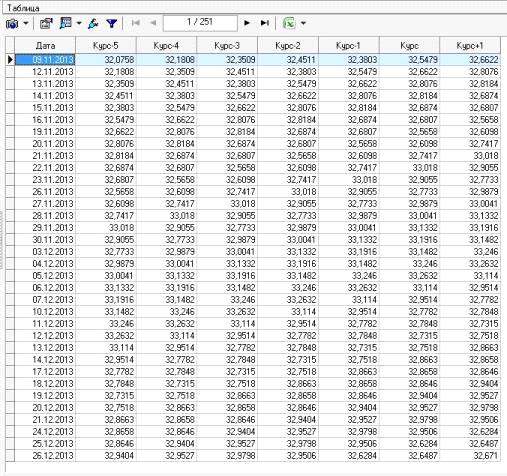Select the highlighted date cell 09.11.2013

(x=45, y=60)
